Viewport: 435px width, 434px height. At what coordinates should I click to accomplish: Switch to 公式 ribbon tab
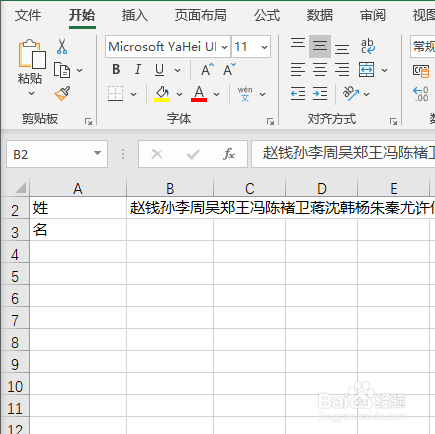267,15
